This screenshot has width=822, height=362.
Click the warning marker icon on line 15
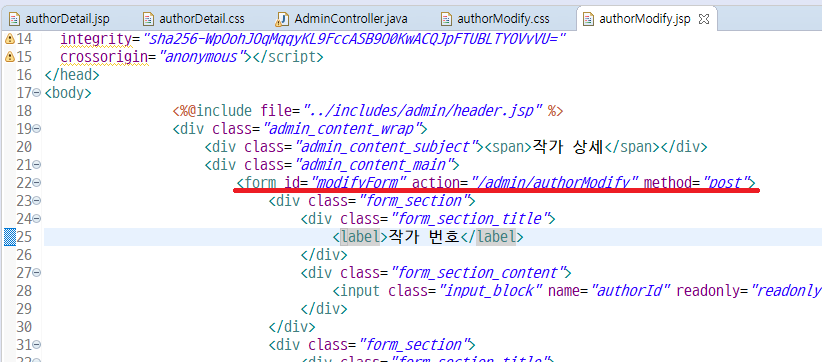[x=9, y=57]
